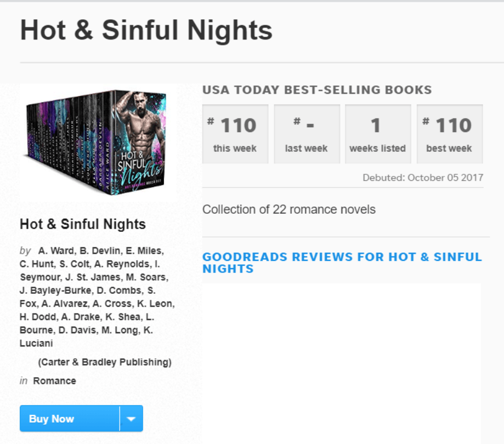Click author name B. Devlin
504x444 pixels.
coord(99,251)
